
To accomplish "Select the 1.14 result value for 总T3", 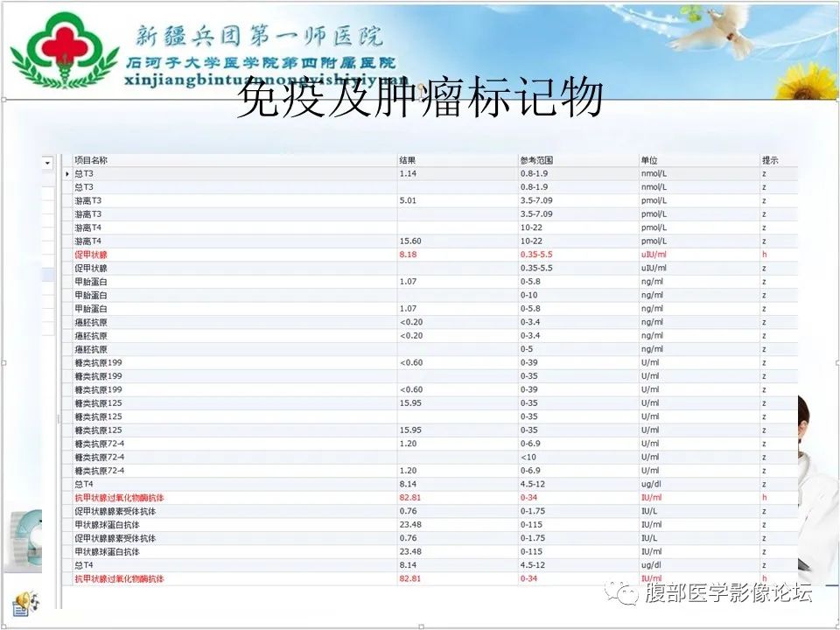I will tap(408, 173).
